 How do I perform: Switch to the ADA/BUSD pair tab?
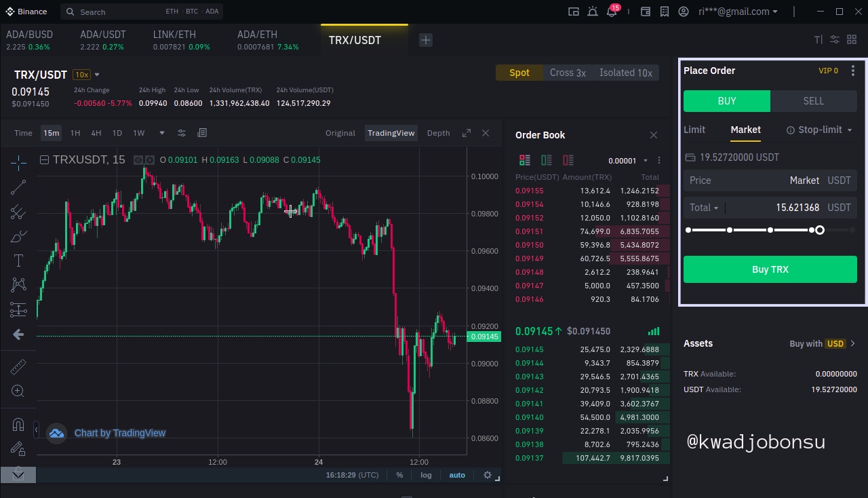pos(29,40)
